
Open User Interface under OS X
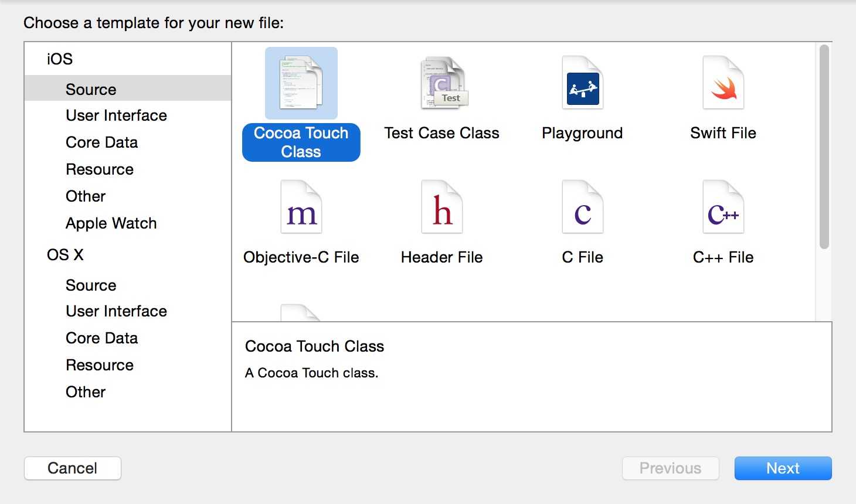coord(116,311)
